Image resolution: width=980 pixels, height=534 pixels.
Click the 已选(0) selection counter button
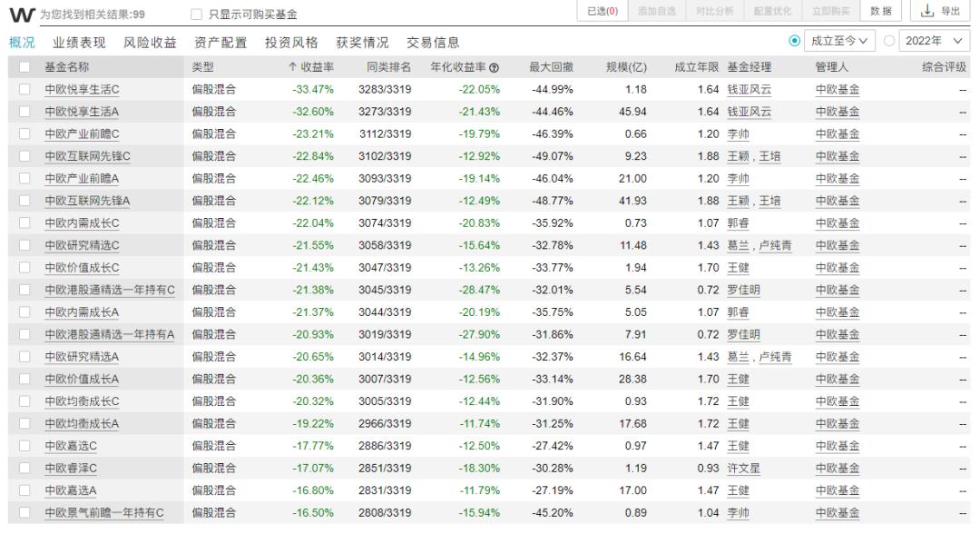[x=604, y=12]
